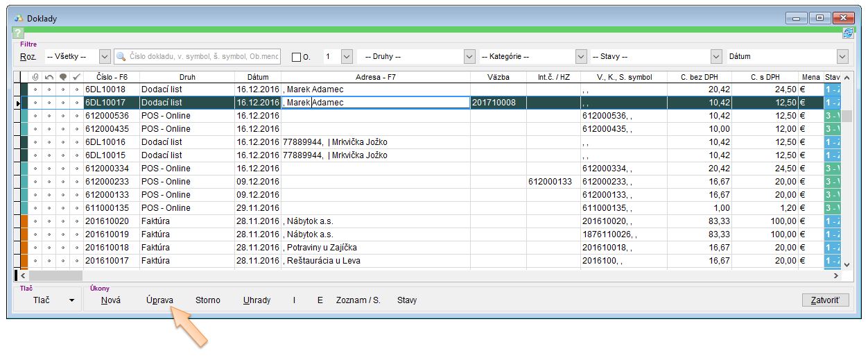
Task: Open the '-- Druhy --' dropdown
Action: (x=469, y=57)
